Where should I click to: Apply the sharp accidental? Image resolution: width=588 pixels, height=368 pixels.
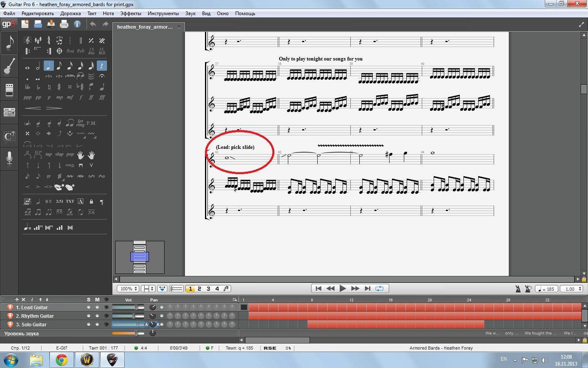click(59, 87)
